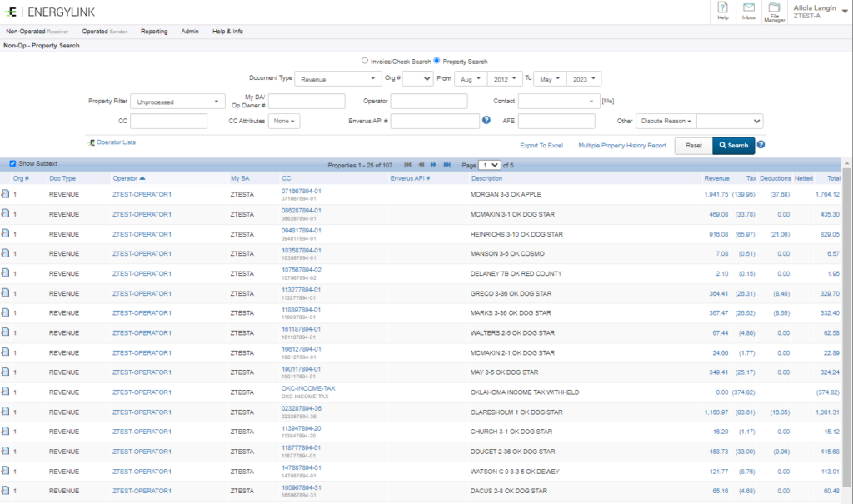Open the Admin menu
Viewport: 853px width, 504px height.
pos(190,32)
